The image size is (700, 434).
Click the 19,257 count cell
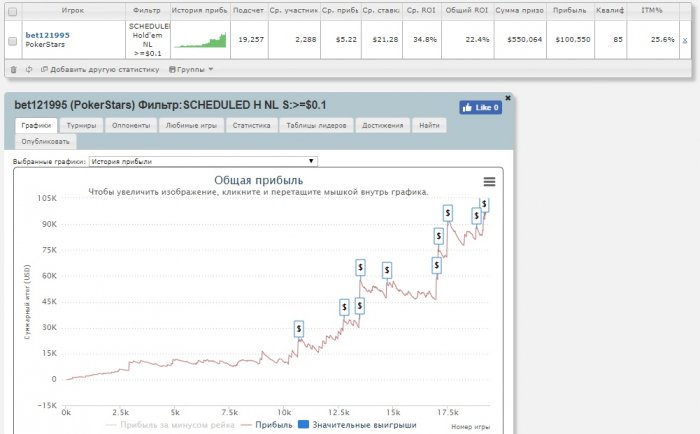pyautogui.click(x=251, y=40)
